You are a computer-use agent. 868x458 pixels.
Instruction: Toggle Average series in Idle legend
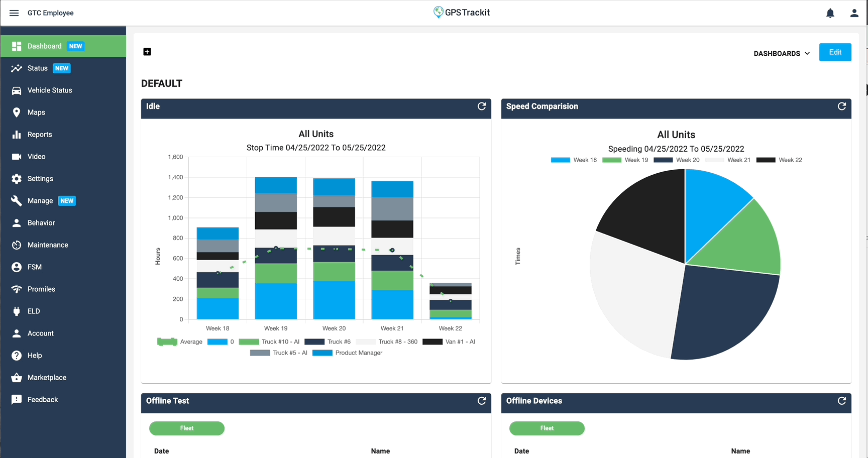(x=180, y=342)
